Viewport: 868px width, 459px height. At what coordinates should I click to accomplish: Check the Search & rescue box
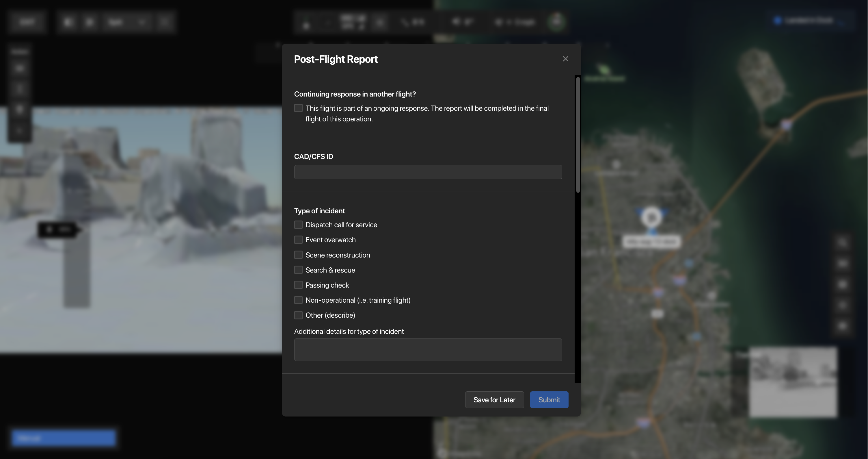(298, 270)
